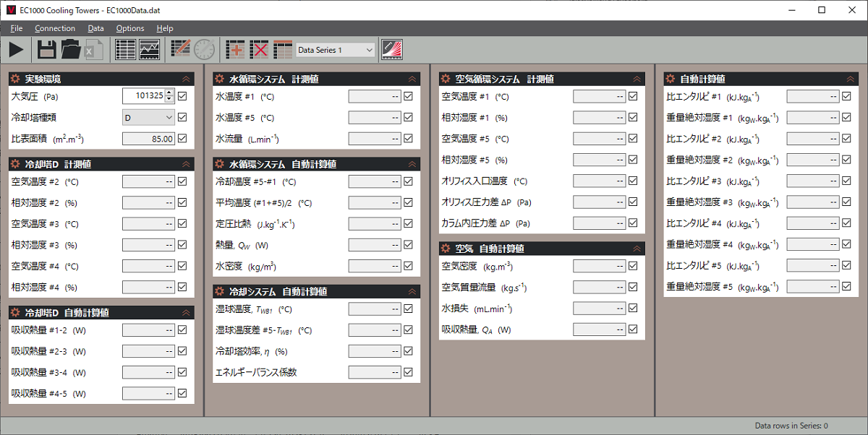Viewport: 868px width, 435px height.
Task: Toggle the オリフィス入口温度 checkbox
Action: click(633, 181)
